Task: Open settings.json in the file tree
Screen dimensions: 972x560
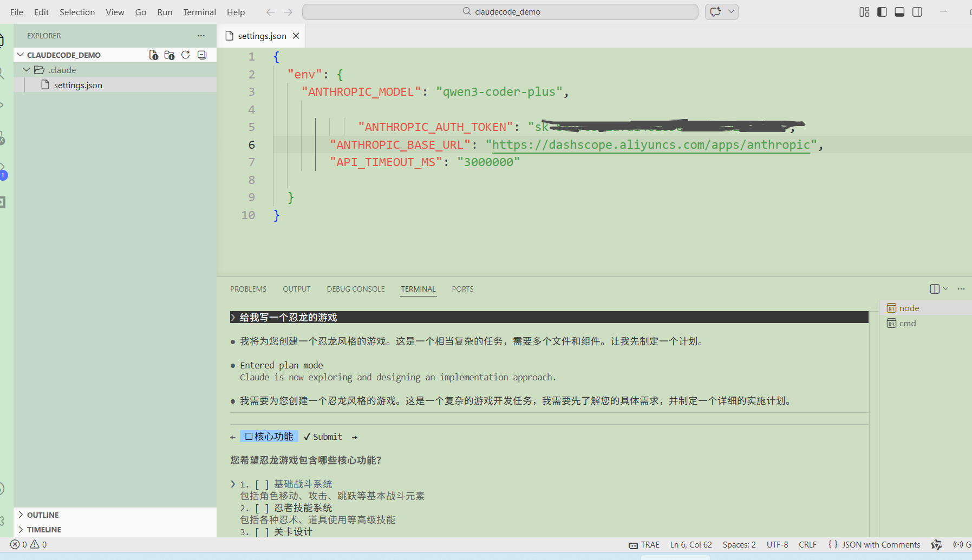Action: point(78,85)
